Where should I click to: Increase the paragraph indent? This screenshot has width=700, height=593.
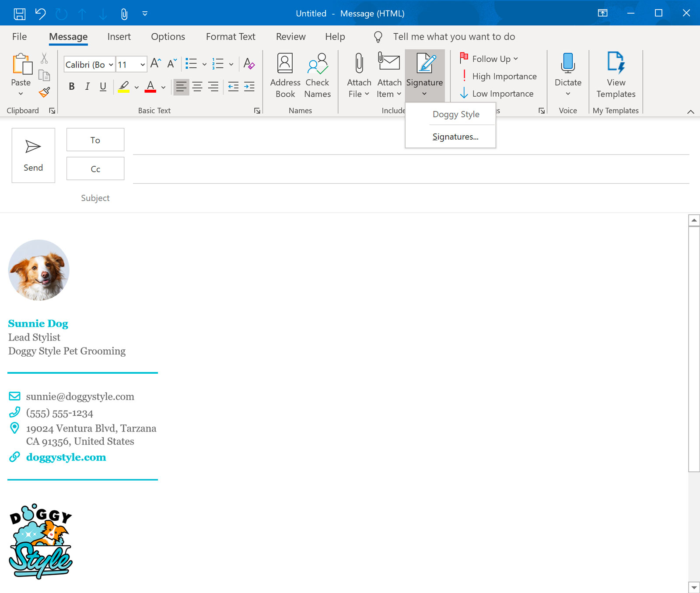coord(249,87)
